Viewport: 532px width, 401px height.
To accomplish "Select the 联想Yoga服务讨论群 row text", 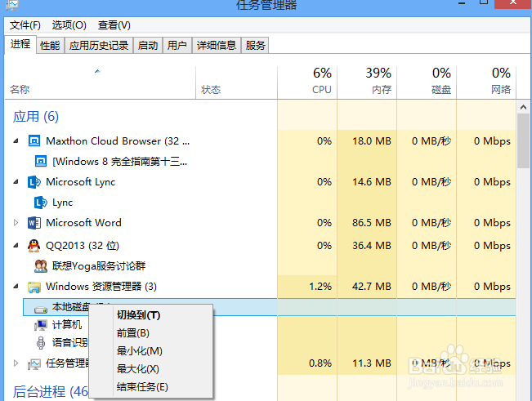I will (99, 266).
